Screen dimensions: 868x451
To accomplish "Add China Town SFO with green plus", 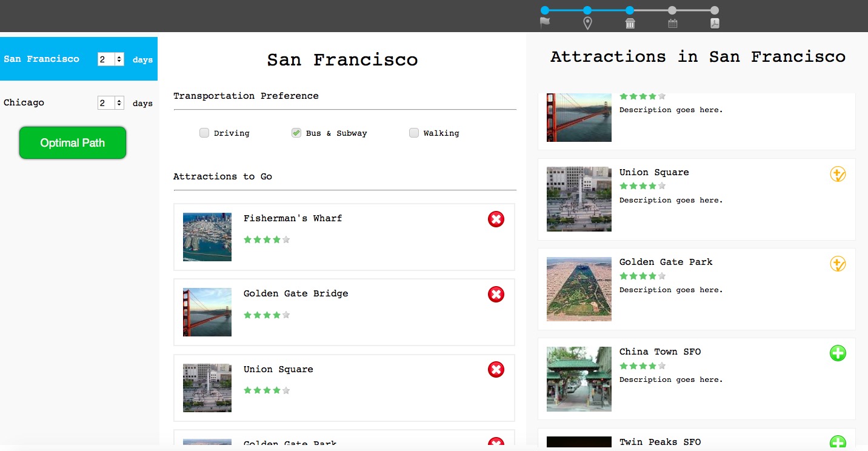I will (838, 353).
